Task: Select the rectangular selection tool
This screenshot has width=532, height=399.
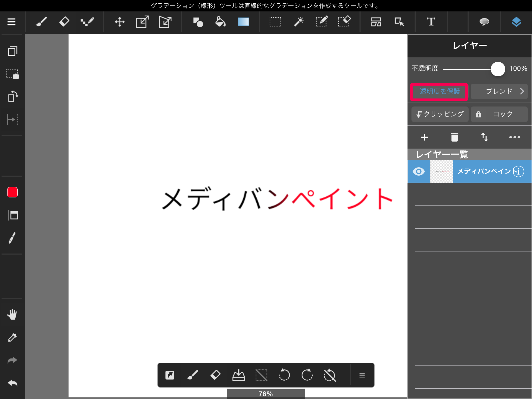Action: click(x=275, y=22)
